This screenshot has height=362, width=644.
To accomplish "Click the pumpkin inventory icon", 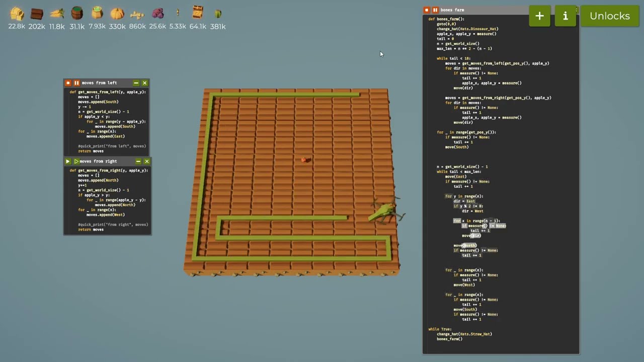I will (117, 14).
